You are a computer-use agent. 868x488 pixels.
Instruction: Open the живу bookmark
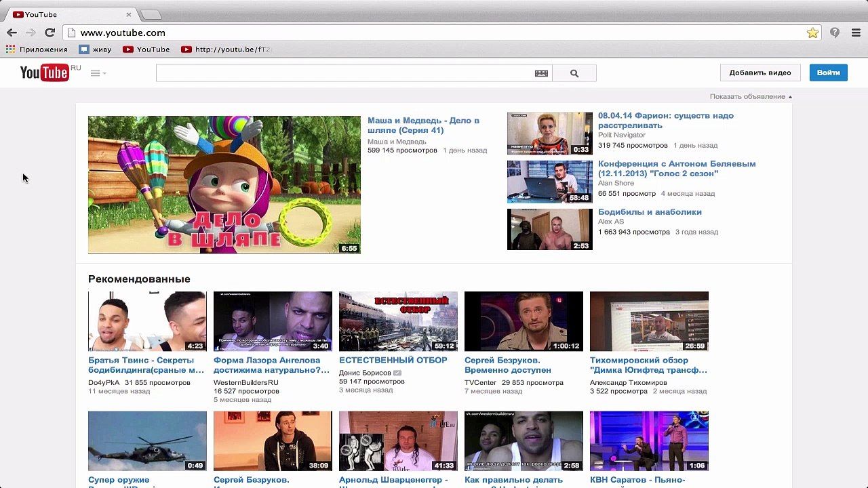[x=96, y=49]
